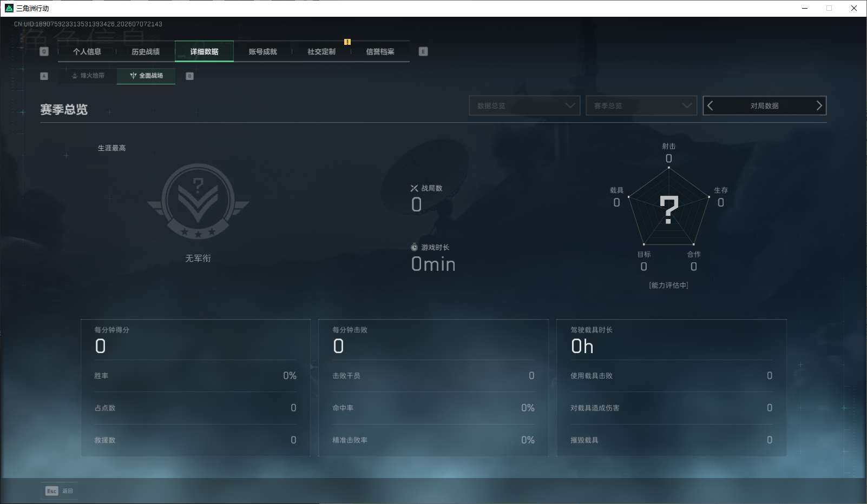867x504 pixels.
Task: Click the A key hint icon beside 烽火地带
Action: (44, 76)
